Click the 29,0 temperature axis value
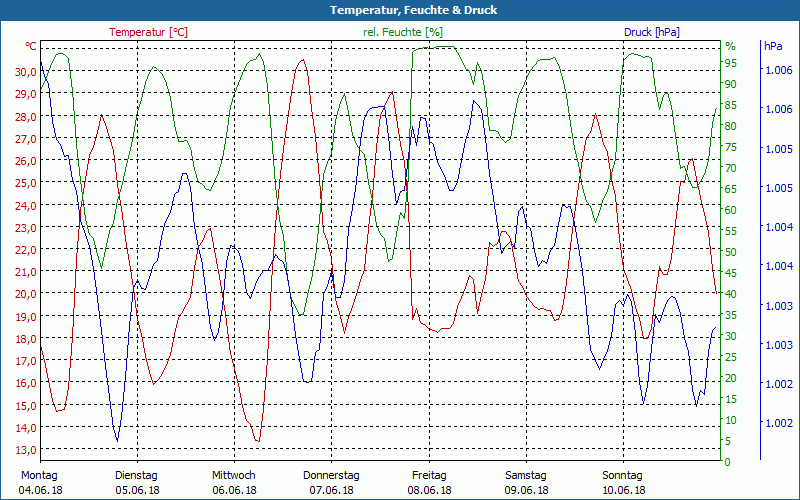Viewport: 800px width, 500px height. 26,94
